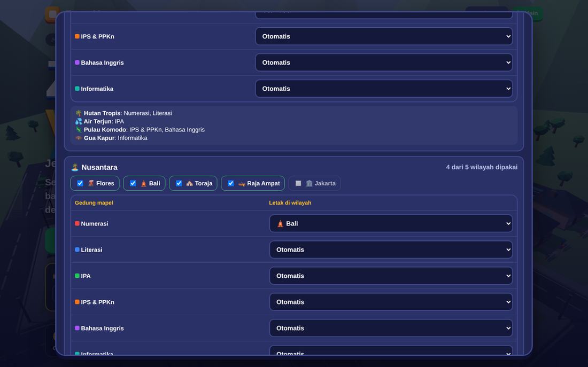Uncheck the Bali region checkbox
Image resolution: width=588 pixels, height=367 pixels.
(133, 183)
